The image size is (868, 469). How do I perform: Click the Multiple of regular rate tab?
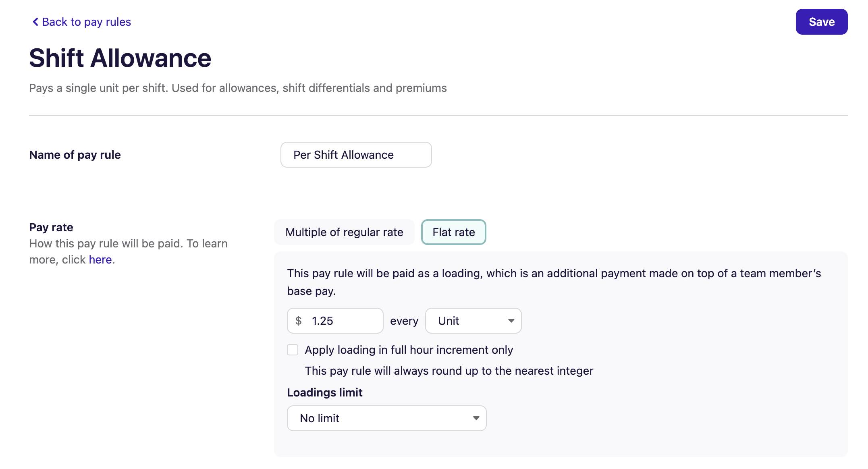(x=344, y=232)
